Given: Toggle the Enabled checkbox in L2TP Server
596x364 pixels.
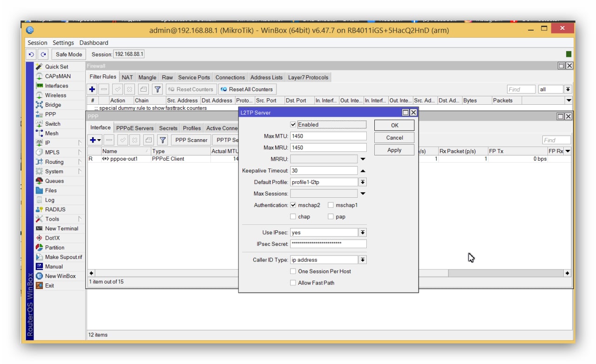Looking at the screenshot, I should tap(293, 125).
